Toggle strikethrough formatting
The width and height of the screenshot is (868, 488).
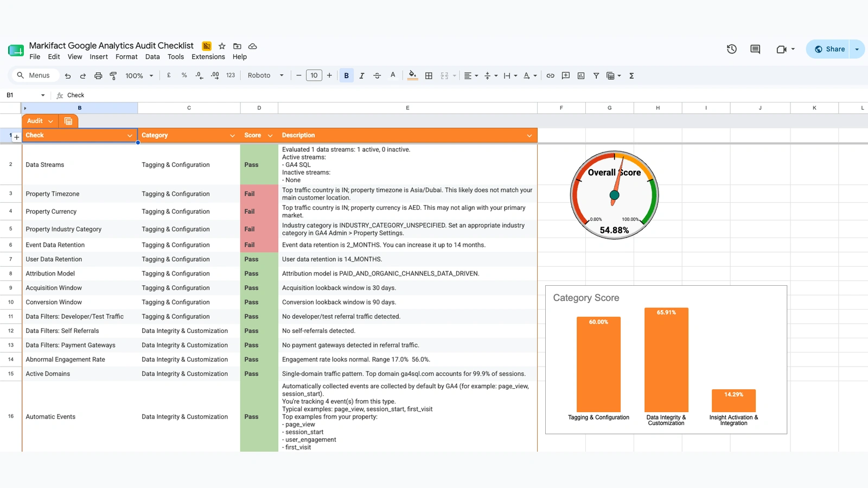pos(377,75)
